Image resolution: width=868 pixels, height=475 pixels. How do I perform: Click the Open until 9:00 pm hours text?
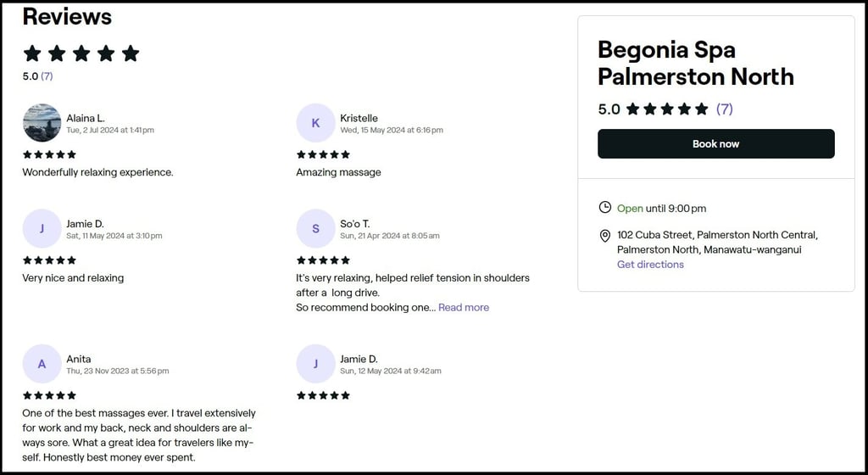(x=661, y=209)
